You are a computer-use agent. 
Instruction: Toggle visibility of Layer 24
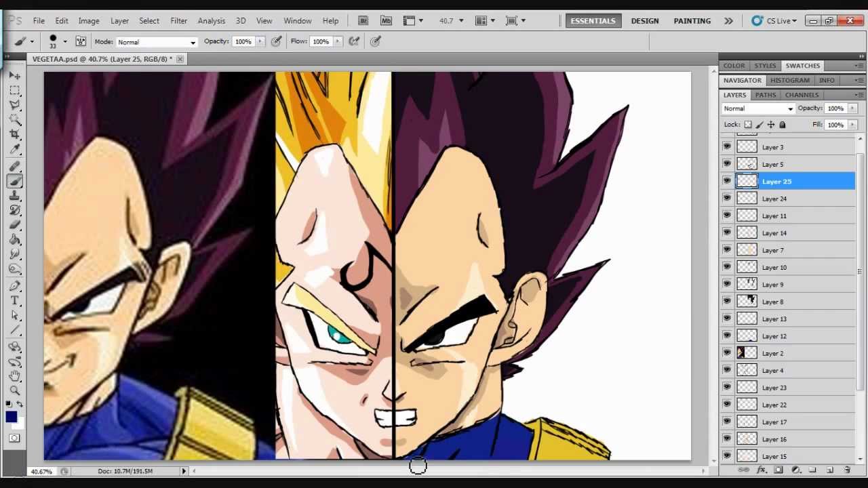[727, 199]
